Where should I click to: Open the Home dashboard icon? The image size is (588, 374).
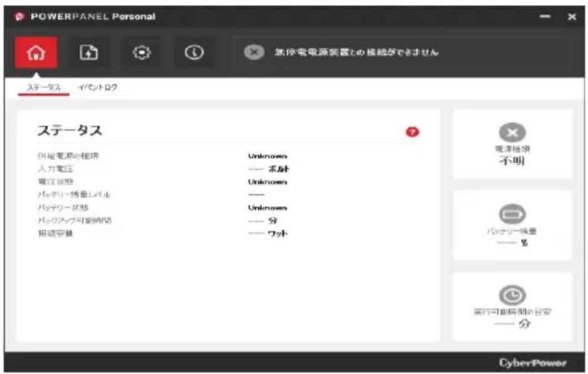(36, 53)
